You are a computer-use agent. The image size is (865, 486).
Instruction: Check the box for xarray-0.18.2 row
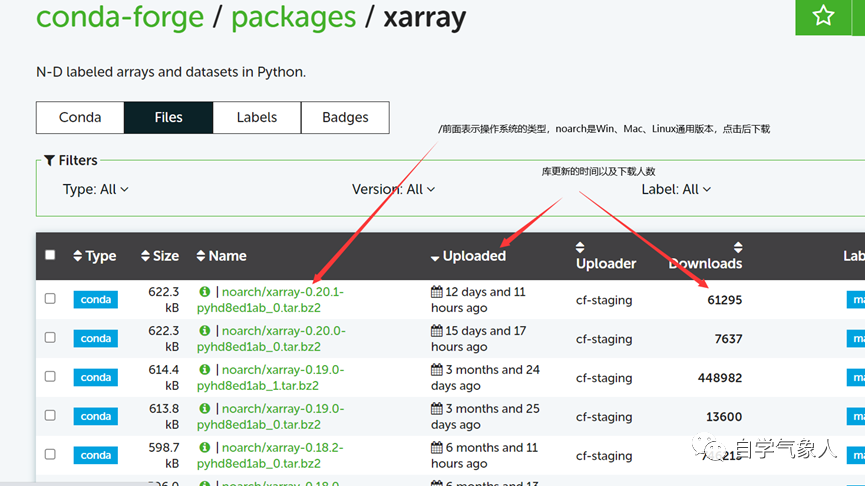pyautogui.click(x=50, y=454)
